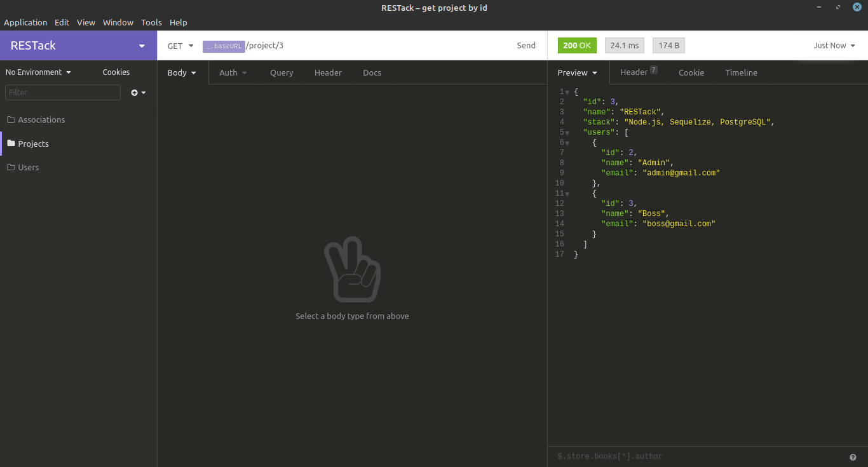Collapse JSON root object at line 1
This screenshot has width=868, height=467.
(567, 92)
